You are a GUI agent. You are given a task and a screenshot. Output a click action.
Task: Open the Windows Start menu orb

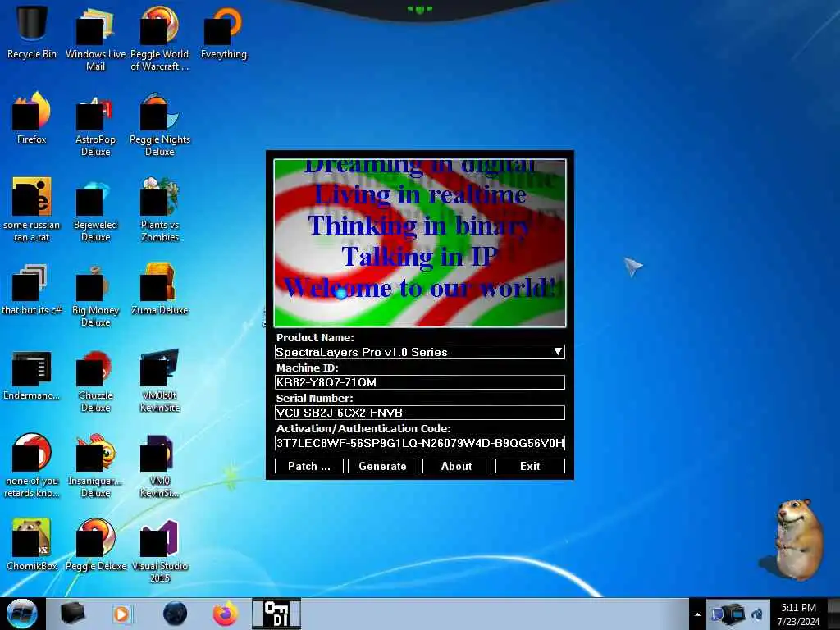22,614
